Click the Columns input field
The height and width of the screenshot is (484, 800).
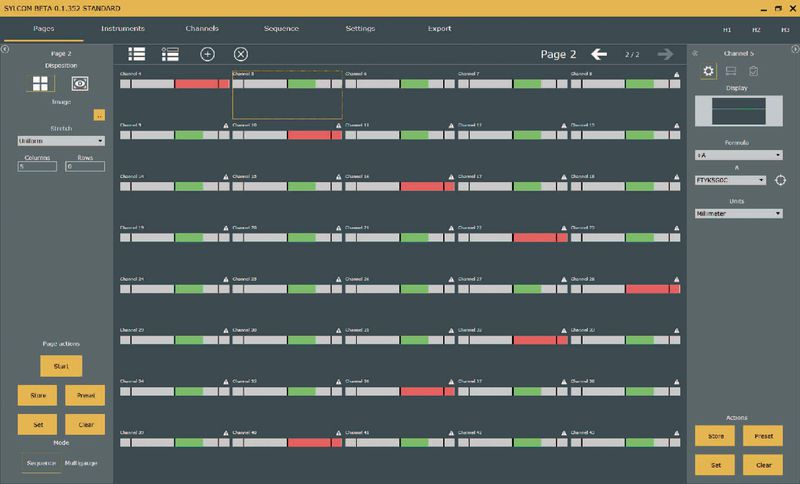click(37, 166)
